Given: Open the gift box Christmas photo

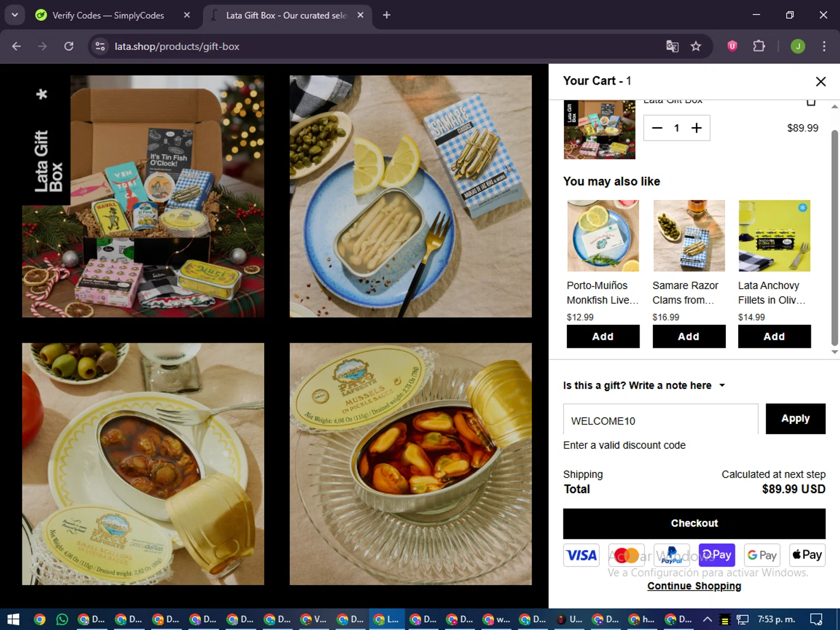Looking at the screenshot, I should point(143,197).
